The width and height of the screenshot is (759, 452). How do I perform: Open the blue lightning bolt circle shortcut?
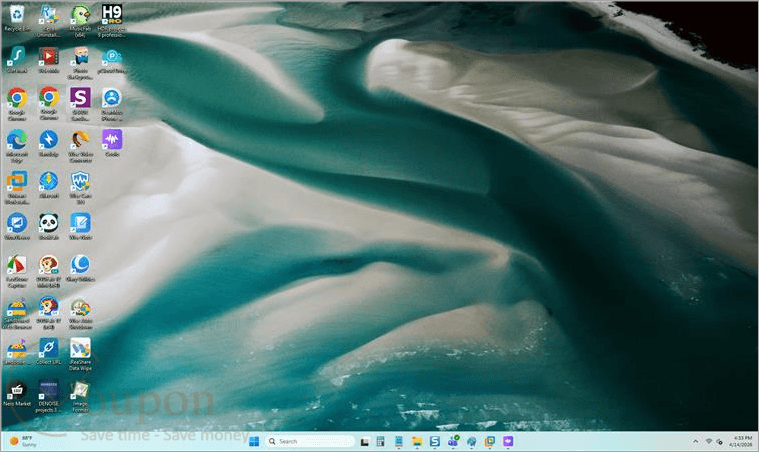48,143
